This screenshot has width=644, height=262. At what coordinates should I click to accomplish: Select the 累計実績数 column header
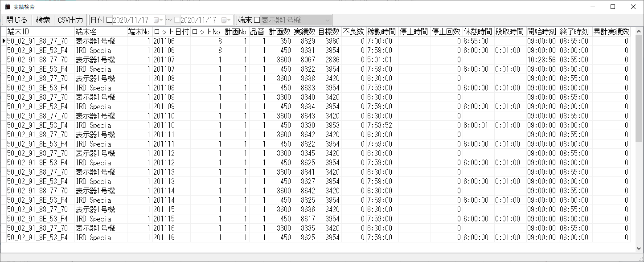tap(611, 32)
